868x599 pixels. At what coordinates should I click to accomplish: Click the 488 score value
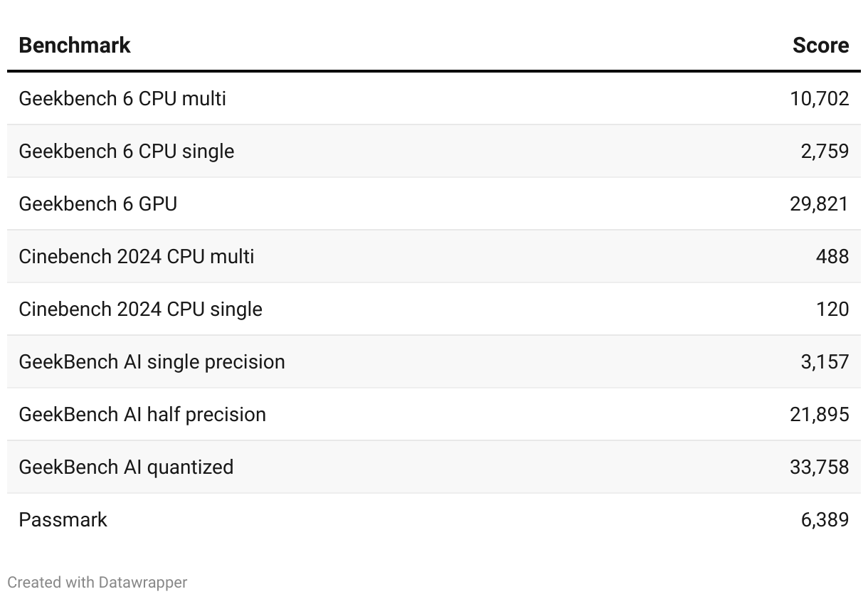point(832,256)
